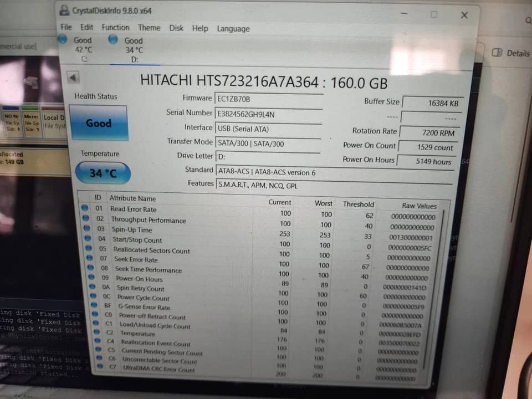Click the status dot for Power-On Hours
Viewport: 532px width, 399px height.
tap(91, 277)
